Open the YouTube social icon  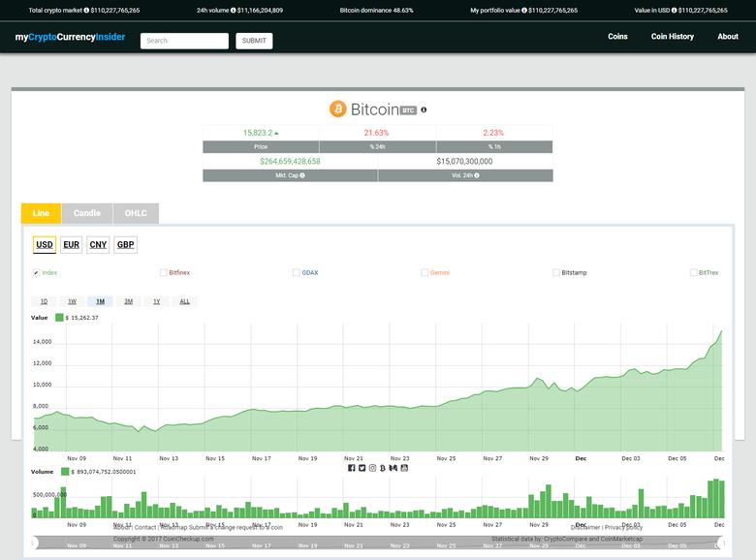(404, 468)
